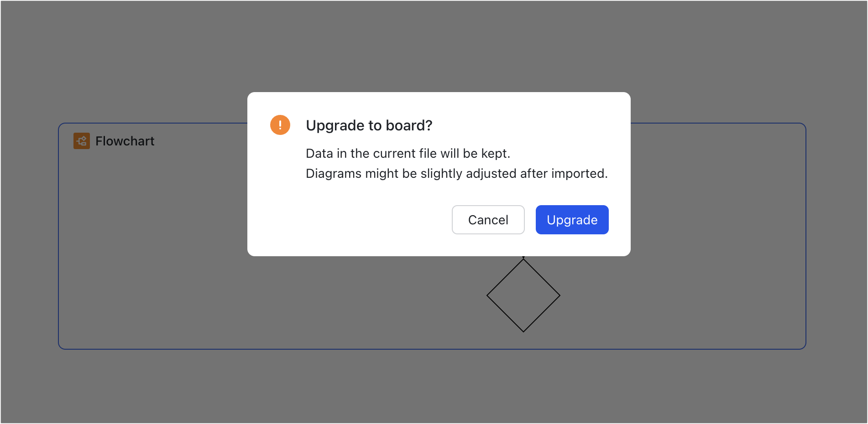Screen dimensions: 868x424
Task: Click the Upgrade to board dialog title
Action: (x=369, y=125)
